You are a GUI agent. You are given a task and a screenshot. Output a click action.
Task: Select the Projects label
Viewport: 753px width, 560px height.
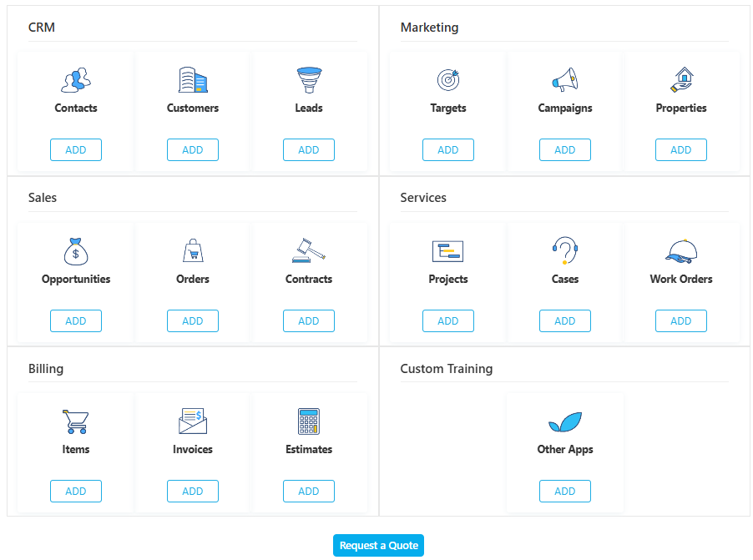click(448, 279)
